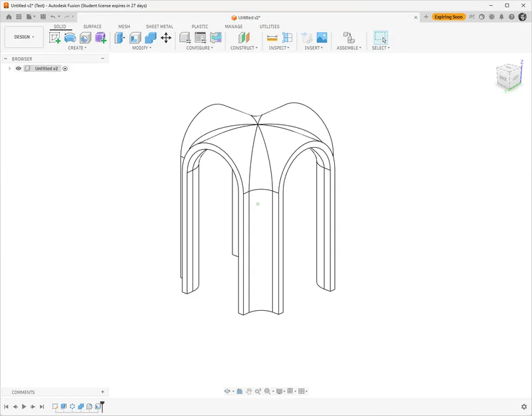532x416 pixels.
Task: Switch to the MESH tab
Action: pos(124,27)
